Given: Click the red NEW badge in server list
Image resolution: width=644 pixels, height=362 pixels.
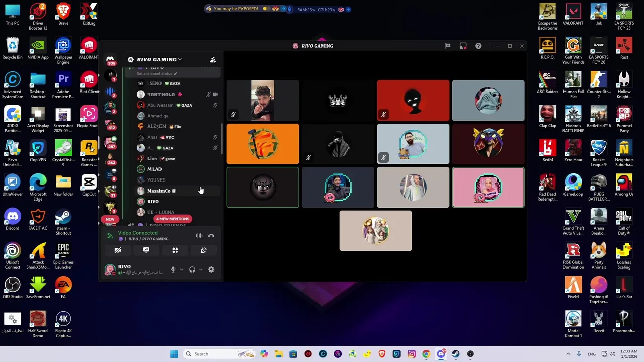Looking at the screenshot, I should click(110, 219).
